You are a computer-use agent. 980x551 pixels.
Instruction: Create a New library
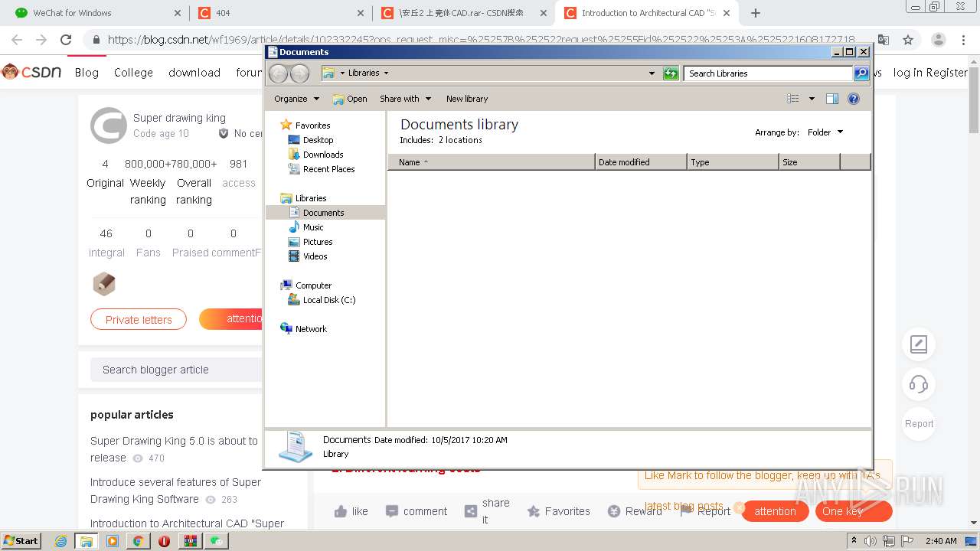[467, 99]
